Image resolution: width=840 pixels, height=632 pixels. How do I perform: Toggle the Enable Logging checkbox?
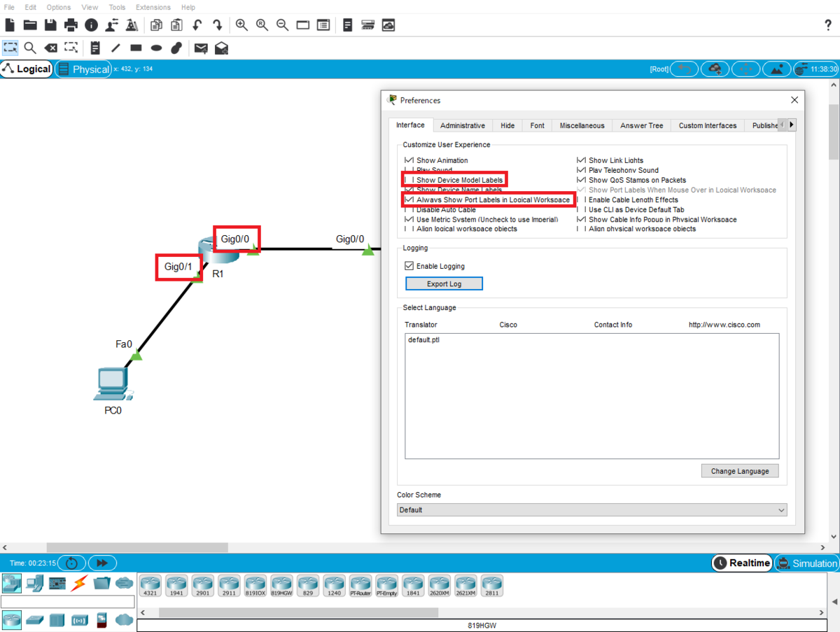409,266
